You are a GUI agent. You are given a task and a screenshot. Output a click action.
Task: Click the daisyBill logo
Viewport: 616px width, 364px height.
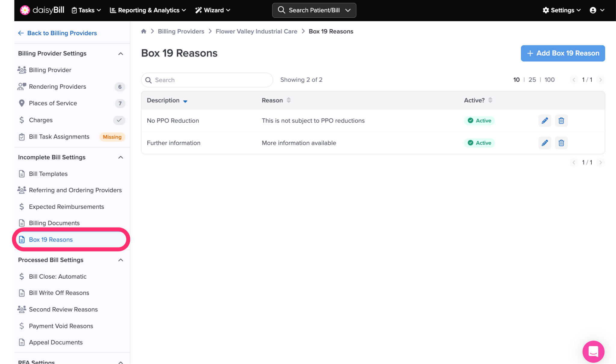click(x=42, y=10)
